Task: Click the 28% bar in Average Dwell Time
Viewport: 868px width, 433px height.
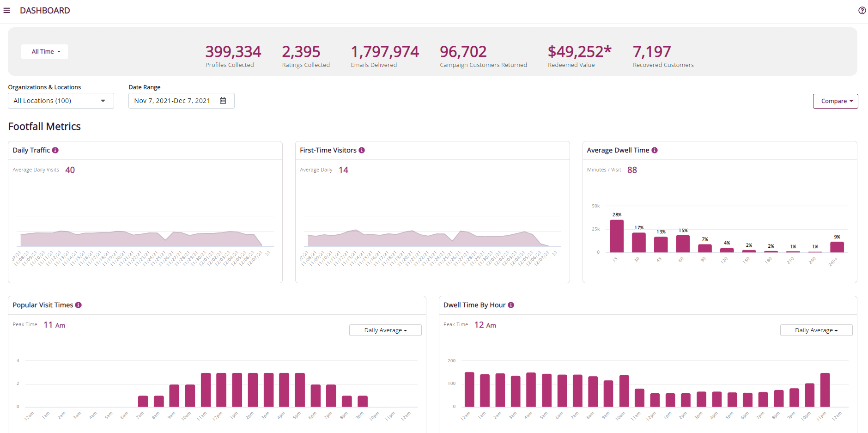Action: coord(616,236)
